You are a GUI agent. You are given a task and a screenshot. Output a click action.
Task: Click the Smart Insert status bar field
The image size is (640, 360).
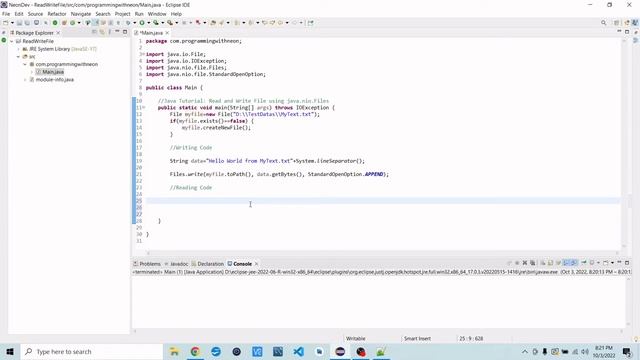coord(418,338)
